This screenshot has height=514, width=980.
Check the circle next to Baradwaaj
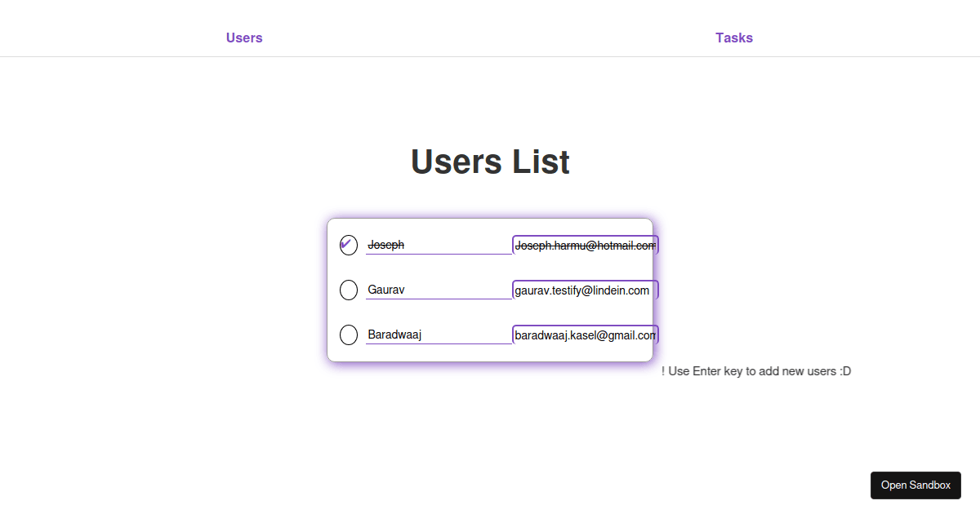[x=349, y=335]
